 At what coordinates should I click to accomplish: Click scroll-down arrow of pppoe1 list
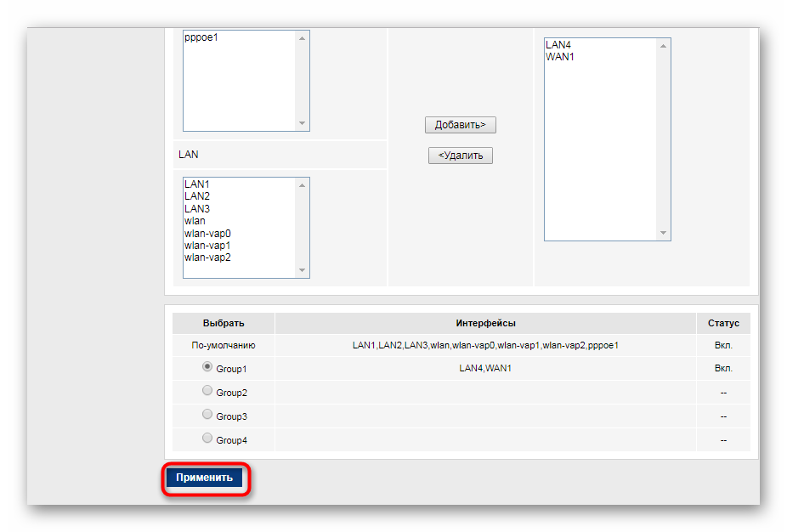coord(303,123)
